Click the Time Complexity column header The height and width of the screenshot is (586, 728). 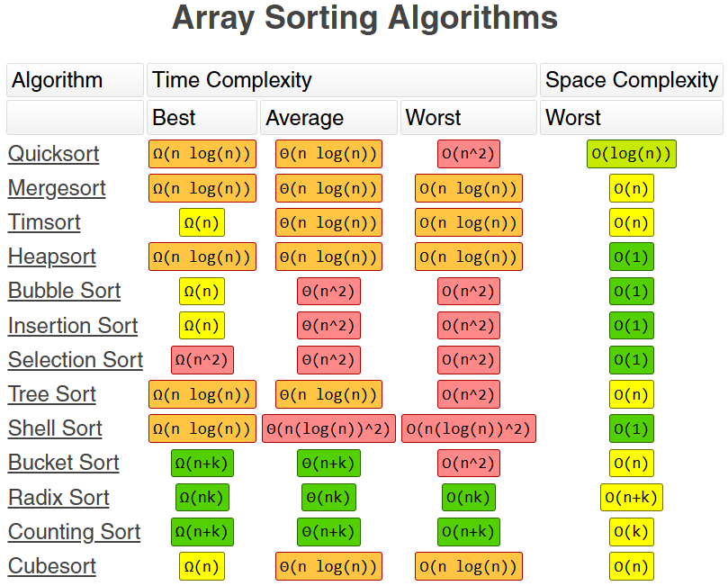click(341, 80)
